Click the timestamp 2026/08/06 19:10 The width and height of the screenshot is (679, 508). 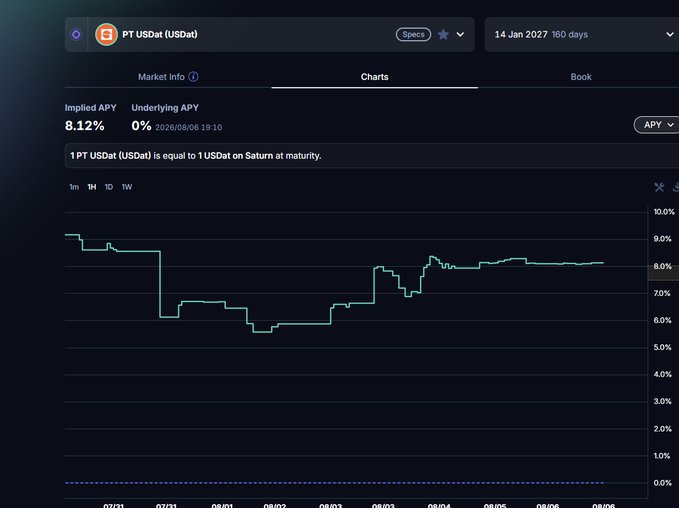tap(188, 127)
